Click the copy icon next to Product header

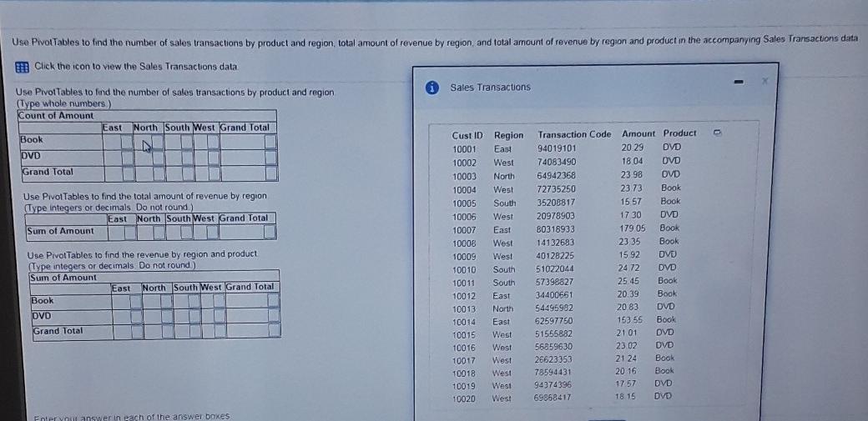pyautogui.click(x=716, y=133)
